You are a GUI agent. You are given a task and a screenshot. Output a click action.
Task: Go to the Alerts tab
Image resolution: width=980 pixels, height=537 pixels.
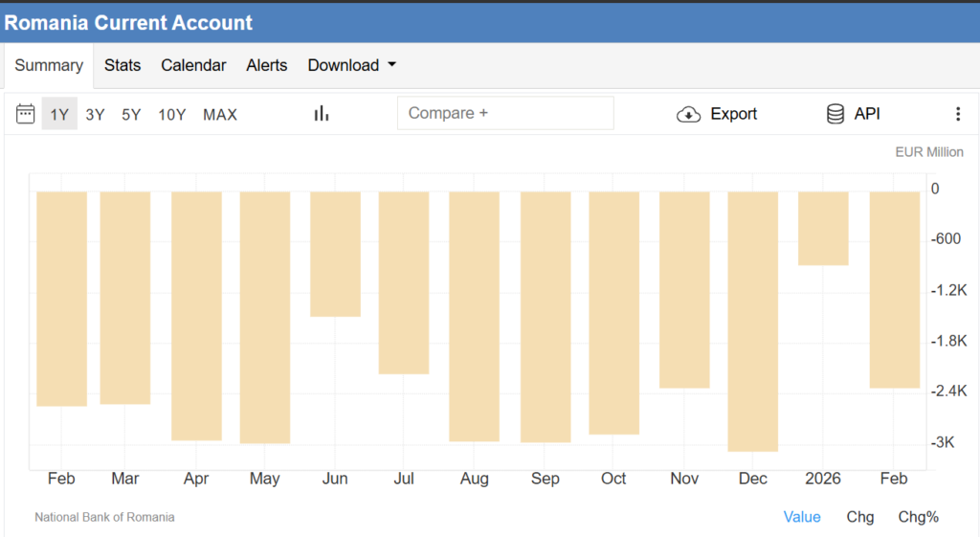coord(267,65)
